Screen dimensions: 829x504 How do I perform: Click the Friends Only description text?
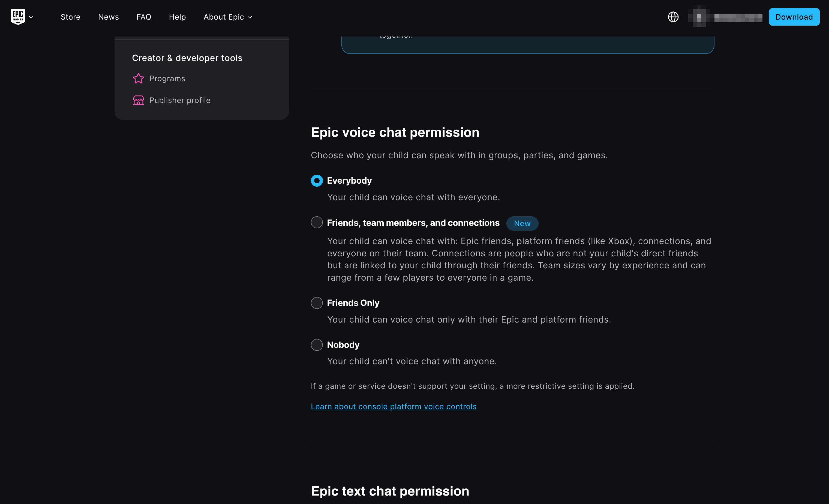pos(469,319)
